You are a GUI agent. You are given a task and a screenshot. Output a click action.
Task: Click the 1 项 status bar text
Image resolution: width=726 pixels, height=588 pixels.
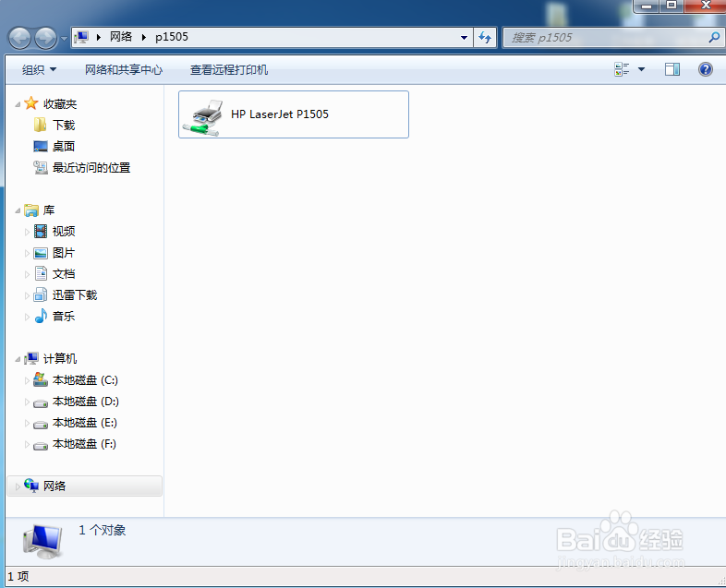click(x=18, y=576)
